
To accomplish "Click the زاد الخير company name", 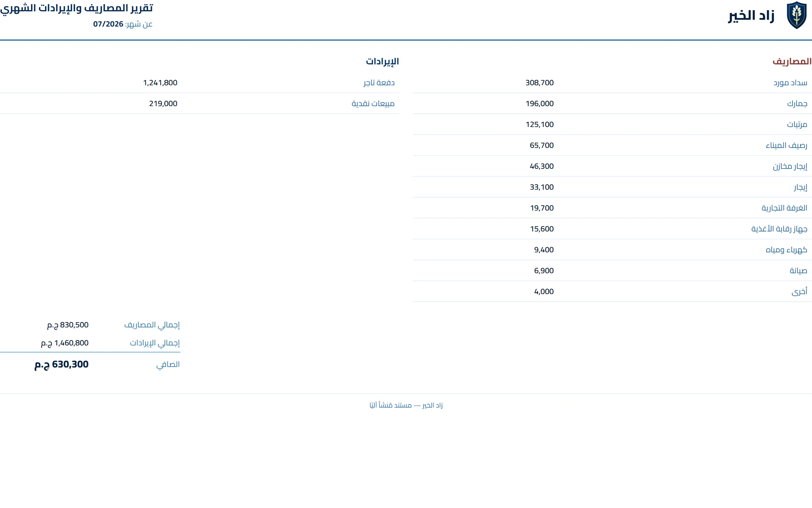I will click(x=751, y=16).
